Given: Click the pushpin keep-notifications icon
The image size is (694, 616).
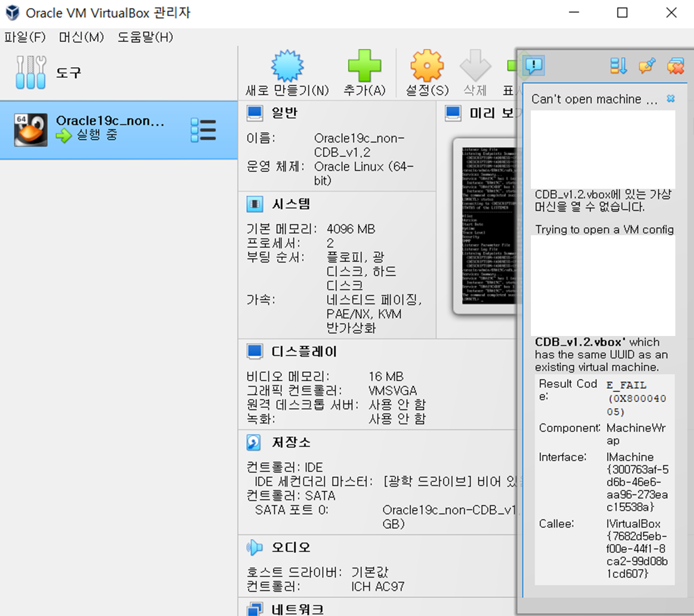Looking at the screenshot, I should pyautogui.click(x=647, y=66).
